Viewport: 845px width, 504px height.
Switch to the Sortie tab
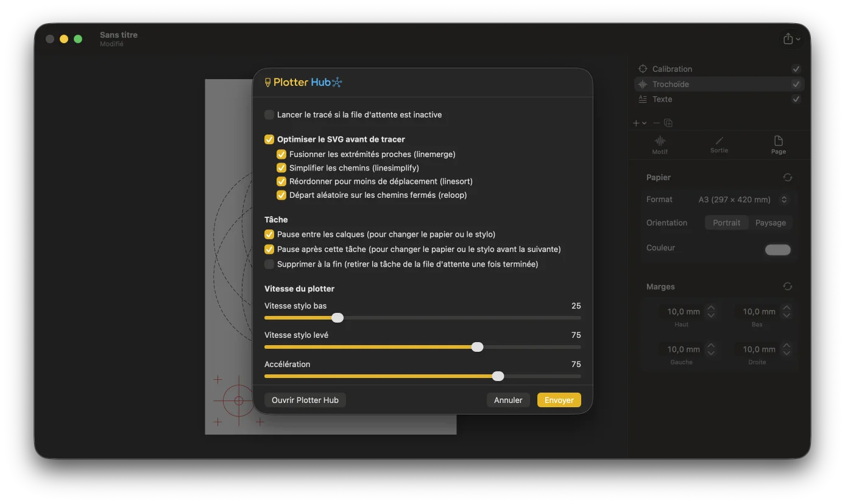tap(719, 145)
